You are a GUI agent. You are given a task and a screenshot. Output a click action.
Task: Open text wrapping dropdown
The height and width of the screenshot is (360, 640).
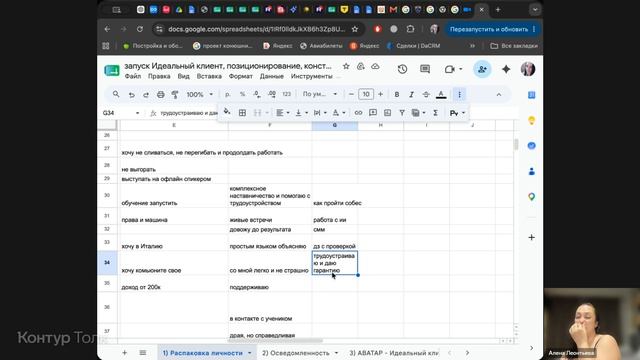pos(320,113)
